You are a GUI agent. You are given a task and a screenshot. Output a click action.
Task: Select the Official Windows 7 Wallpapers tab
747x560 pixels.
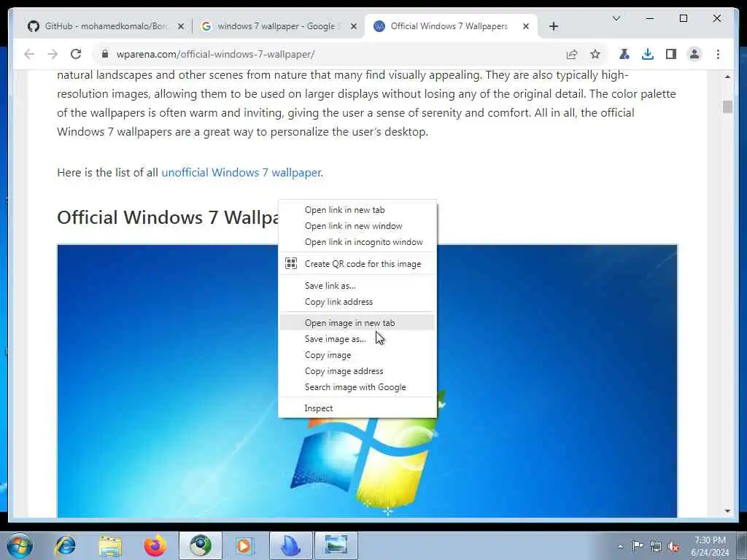point(451,26)
